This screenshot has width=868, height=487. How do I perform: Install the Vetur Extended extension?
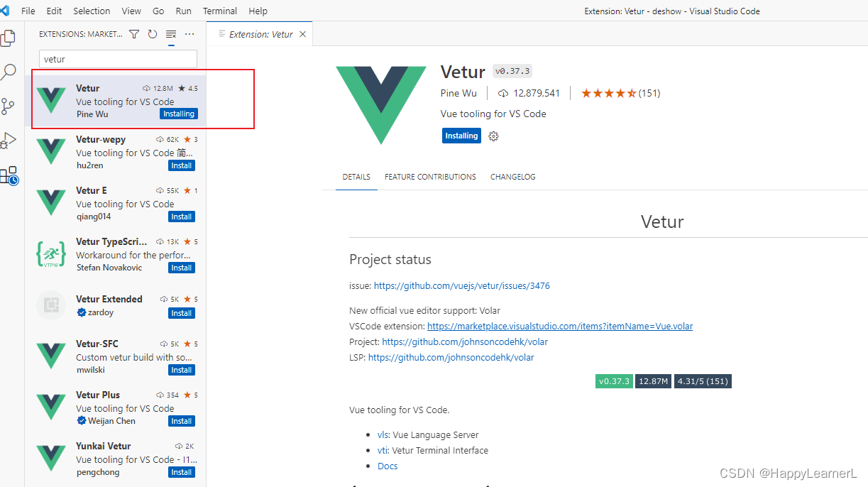click(x=182, y=313)
